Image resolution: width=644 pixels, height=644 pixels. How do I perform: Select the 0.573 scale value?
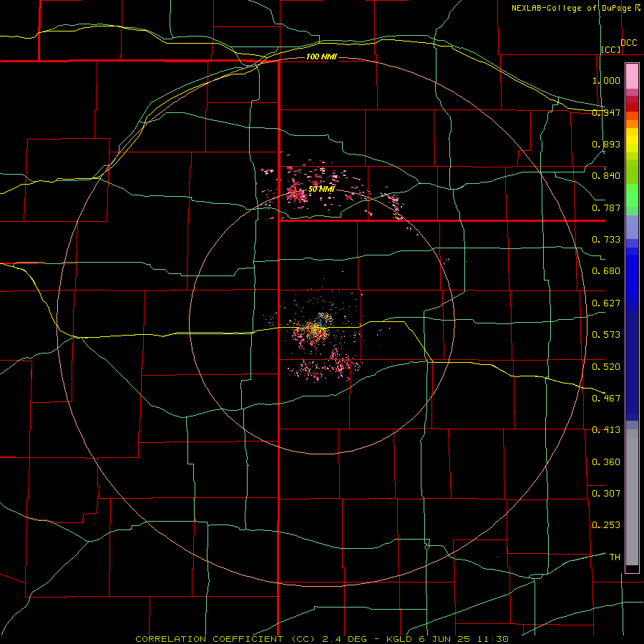point(606,334)
